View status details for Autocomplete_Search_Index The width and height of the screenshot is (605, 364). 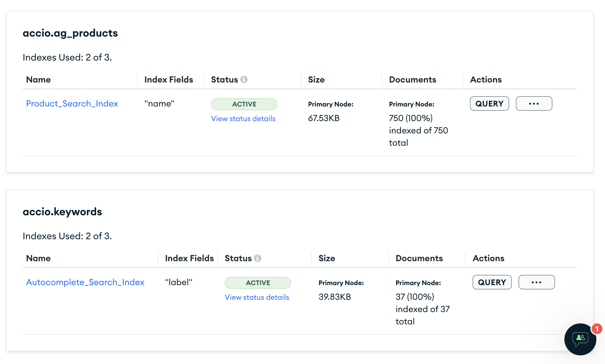[x=257, y=297]
